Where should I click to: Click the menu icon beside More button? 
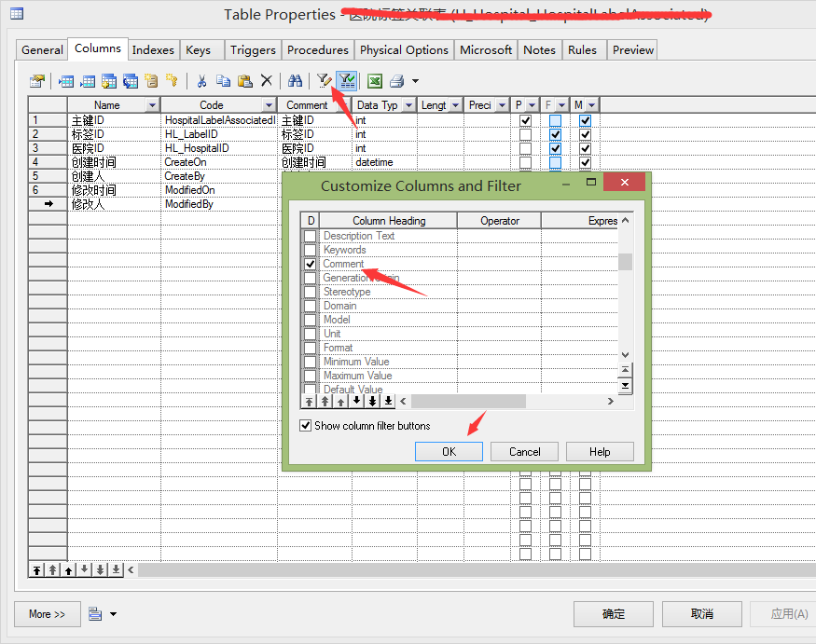click(x=95, y=614)
